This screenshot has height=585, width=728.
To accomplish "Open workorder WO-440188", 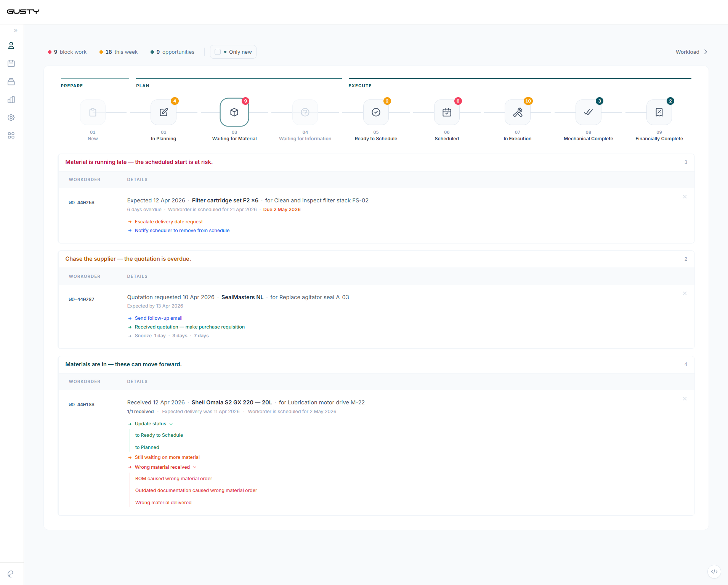I will pos(82,405).
